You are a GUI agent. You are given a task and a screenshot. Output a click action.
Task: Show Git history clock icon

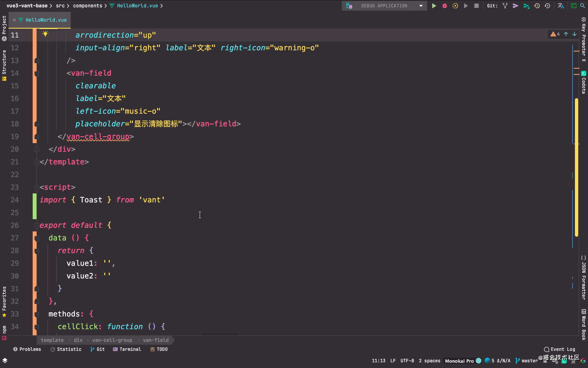(537, 6)
